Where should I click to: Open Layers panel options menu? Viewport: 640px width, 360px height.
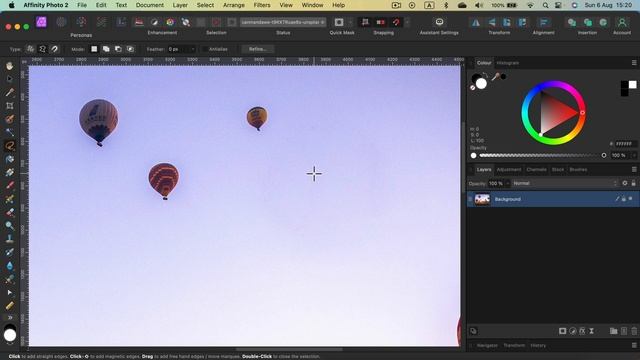point(634,169)
